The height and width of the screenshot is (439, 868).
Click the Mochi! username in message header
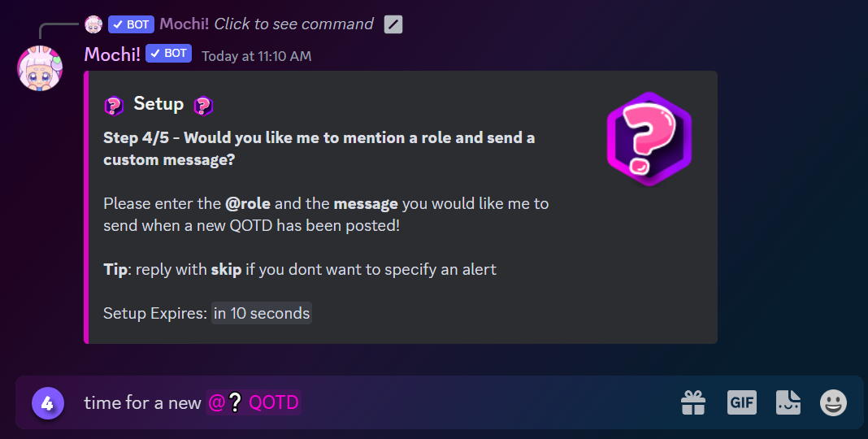tap(112, 54)
